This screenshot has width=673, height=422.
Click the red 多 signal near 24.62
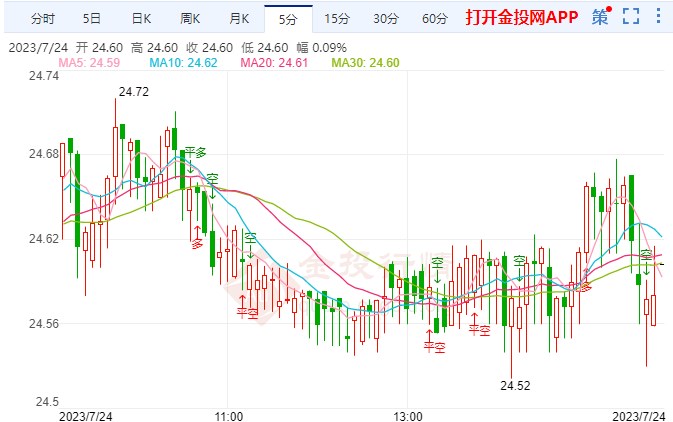tap(197, 244)
